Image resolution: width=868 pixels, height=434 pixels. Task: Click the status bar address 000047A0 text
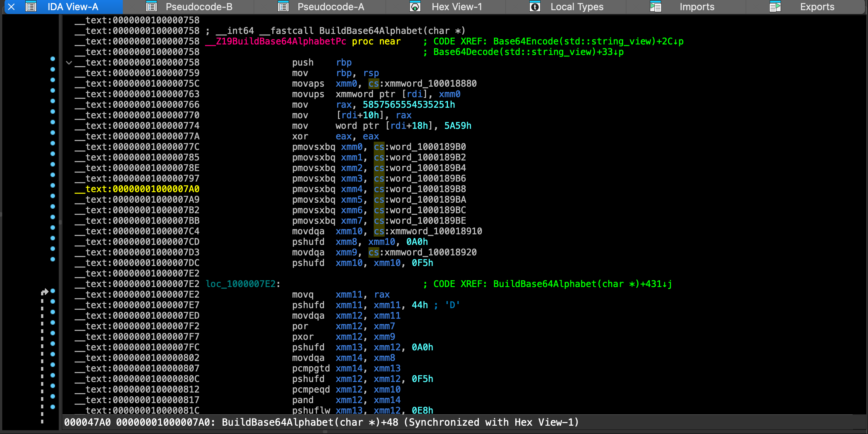tap(87, 422)
